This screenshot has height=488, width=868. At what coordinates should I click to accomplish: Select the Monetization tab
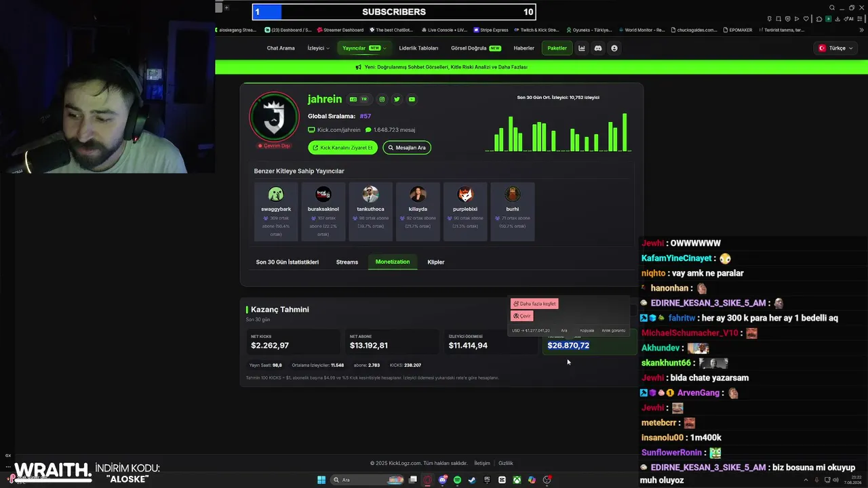point(393,262)
